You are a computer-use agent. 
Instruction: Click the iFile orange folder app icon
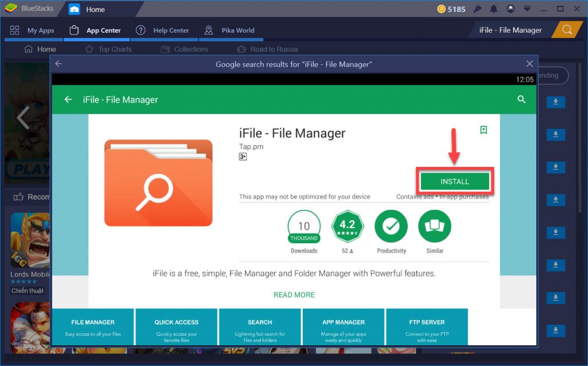pos(158,183)
